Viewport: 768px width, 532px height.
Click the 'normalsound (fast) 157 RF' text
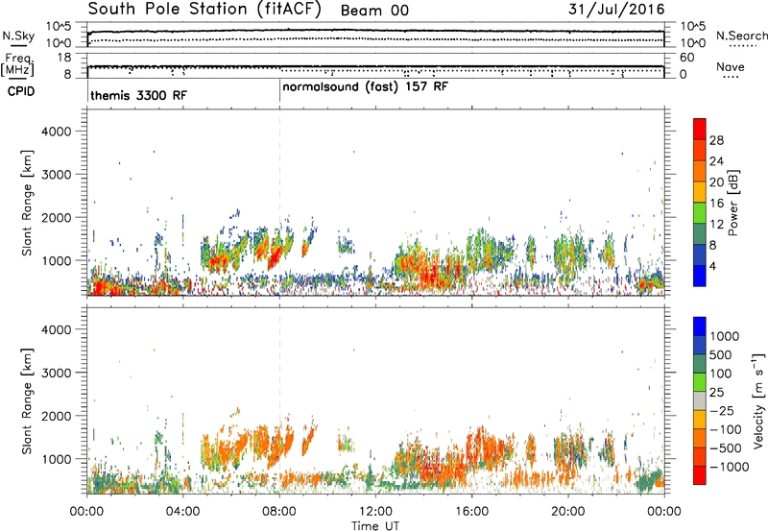click(365, 87)
